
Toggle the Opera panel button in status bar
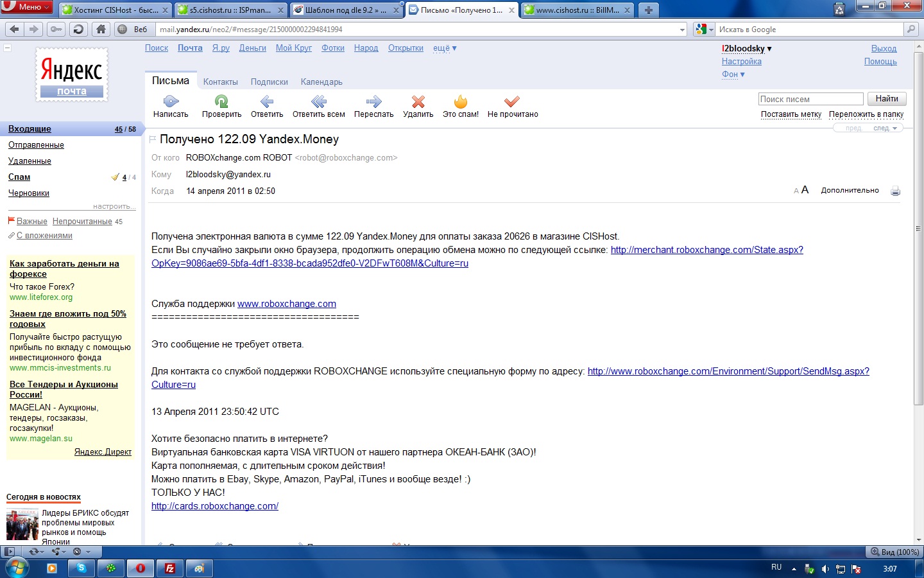10,552
